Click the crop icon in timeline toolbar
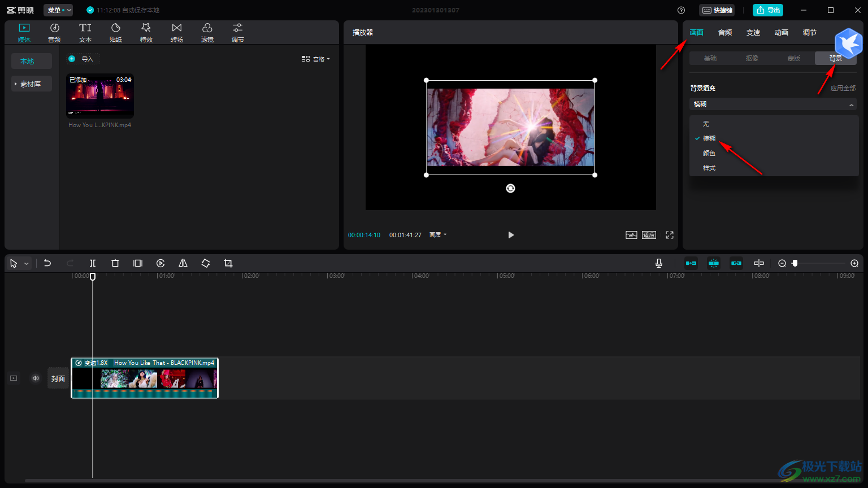Screen dimensions: 868x488 pyautogui.click(x=228, y=263)
